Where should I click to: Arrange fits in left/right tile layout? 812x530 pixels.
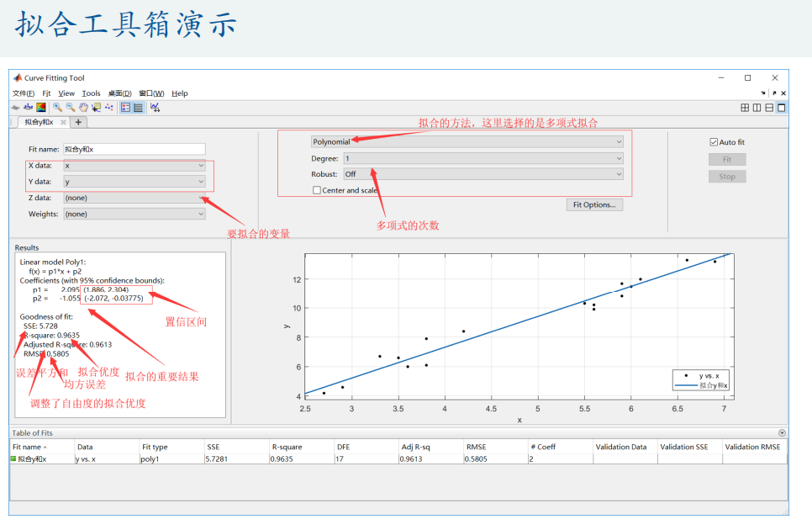point(757,108)
